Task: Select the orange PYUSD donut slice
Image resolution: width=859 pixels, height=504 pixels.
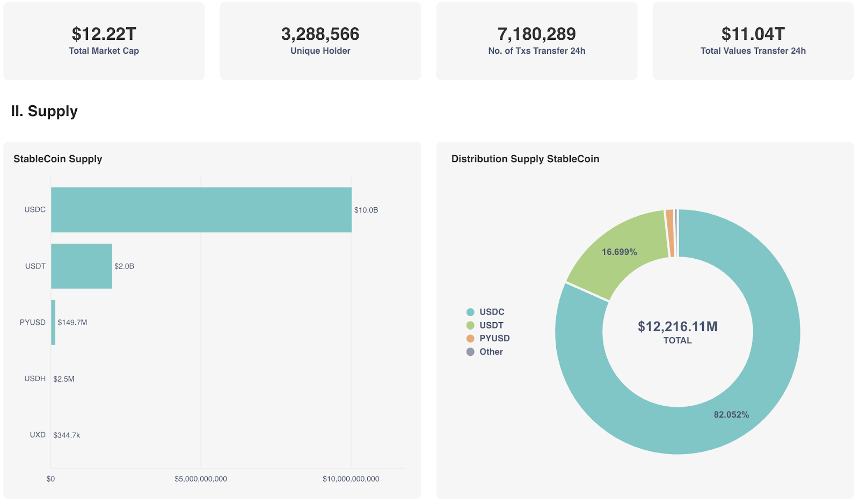Action: 670,233
